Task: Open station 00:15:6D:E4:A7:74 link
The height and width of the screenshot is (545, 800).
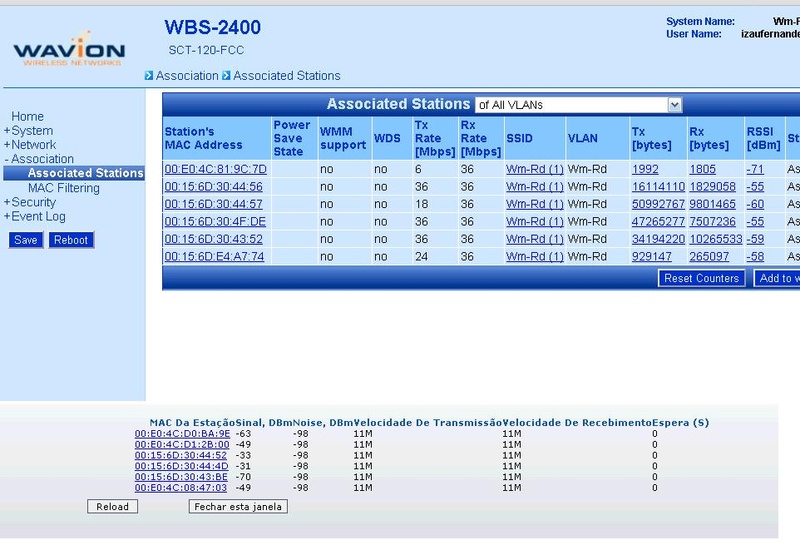Action: point(214,256)
